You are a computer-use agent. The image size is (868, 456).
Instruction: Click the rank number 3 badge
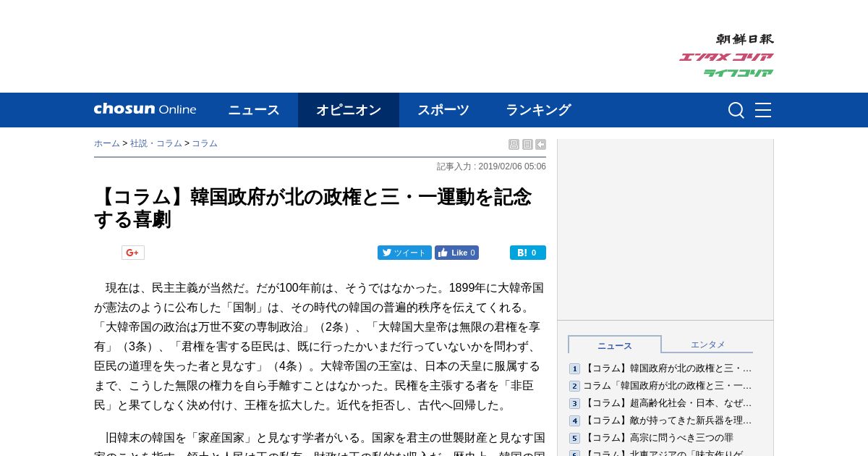574,404
